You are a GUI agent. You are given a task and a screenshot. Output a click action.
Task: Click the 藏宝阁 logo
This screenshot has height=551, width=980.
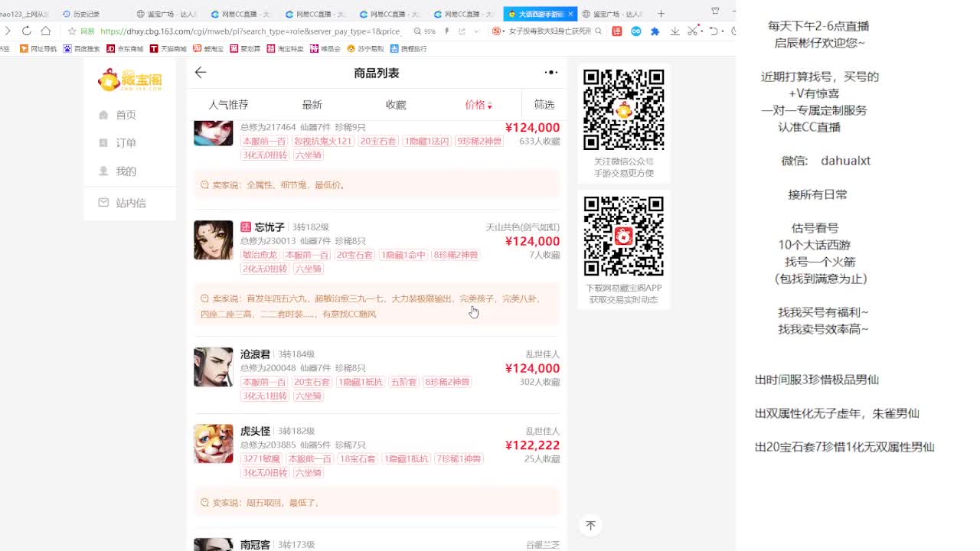tap(129, 80)
